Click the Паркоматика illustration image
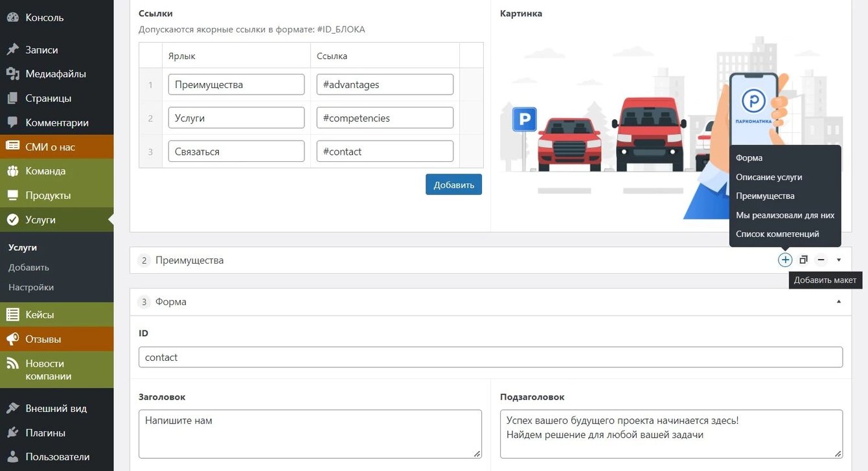868x471 pixels. click(615, 123)
